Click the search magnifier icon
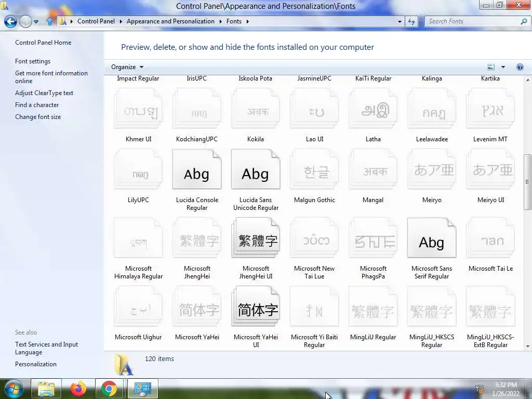This screenshot has height=399, width=532. pos(524,21)
